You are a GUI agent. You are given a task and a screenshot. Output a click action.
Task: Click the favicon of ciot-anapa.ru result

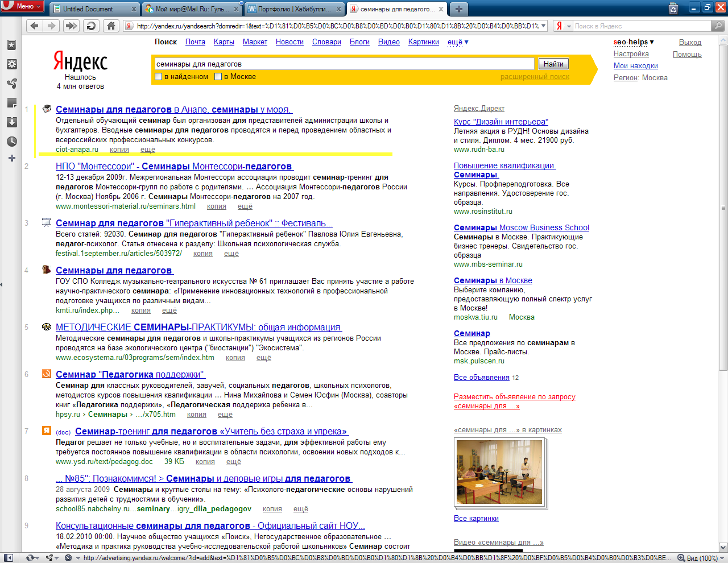pyautogui.click(x=47, y=109)
